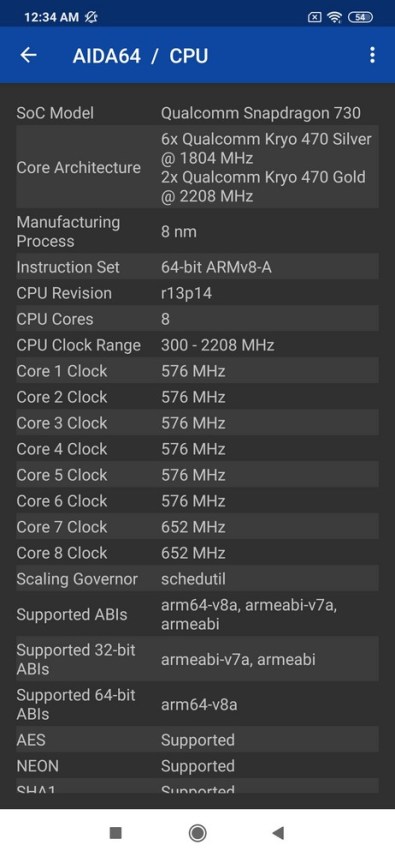395x857 pixels.
Task: Tap the Android recent apps square button
Action: [115, 832]
